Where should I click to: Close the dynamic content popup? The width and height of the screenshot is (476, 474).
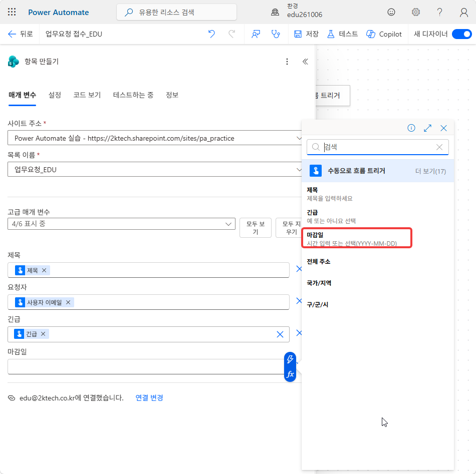click(443, 128)
